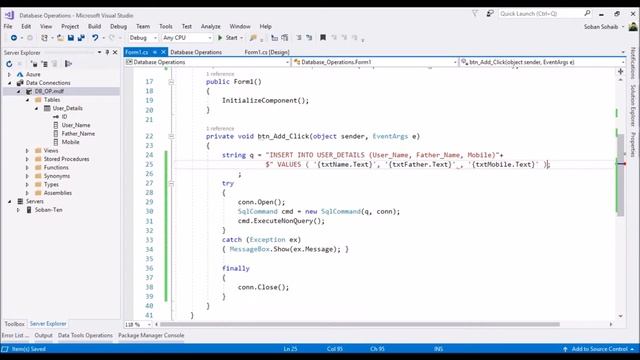Click Add to Source Control in status bar

[x=599, y=349]
